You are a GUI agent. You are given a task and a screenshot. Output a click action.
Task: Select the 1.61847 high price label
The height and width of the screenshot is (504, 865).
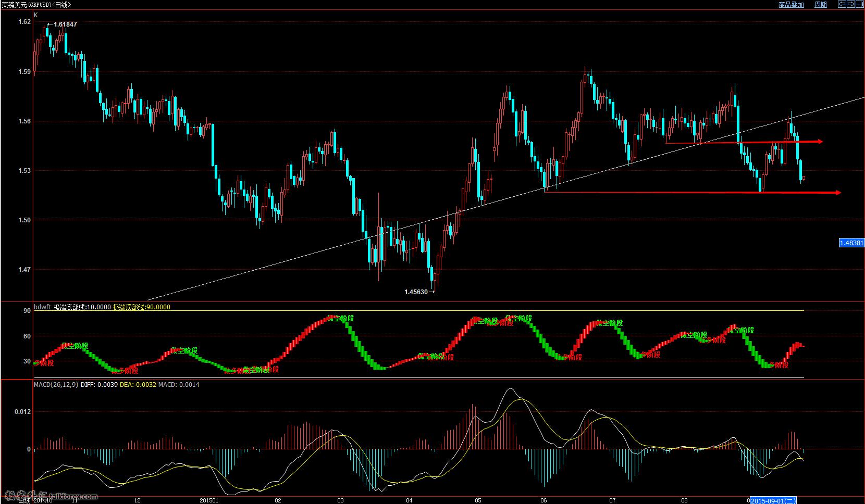coord(65,24)
